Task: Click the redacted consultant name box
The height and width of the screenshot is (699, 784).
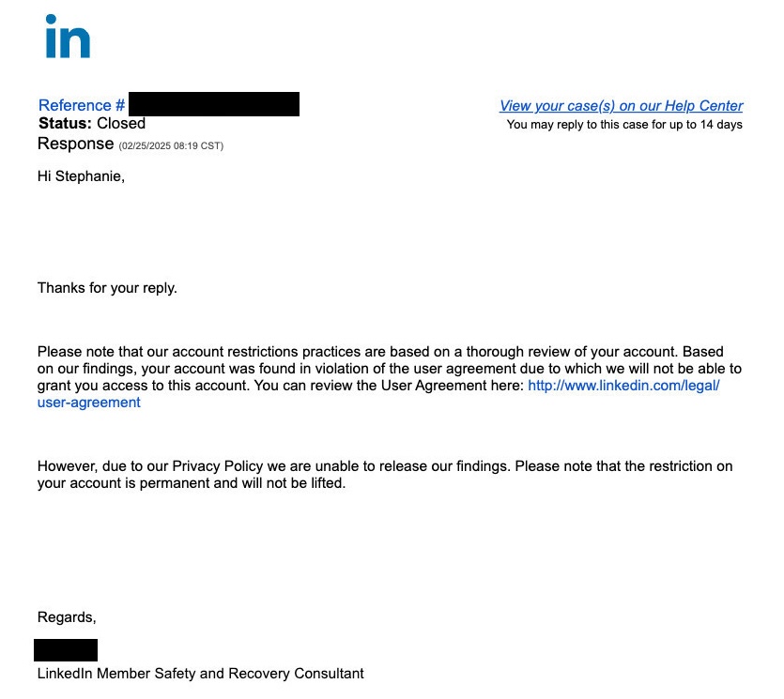Action: [66, 649]
